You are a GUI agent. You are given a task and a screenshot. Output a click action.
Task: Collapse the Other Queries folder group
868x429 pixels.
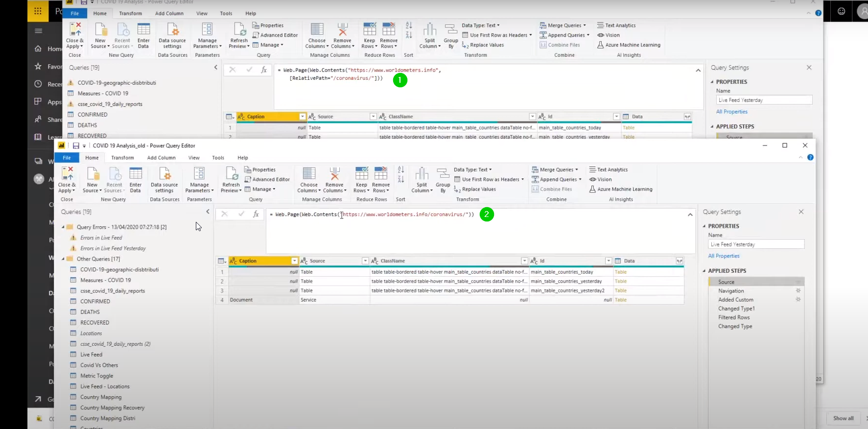[x=63, y=259]
